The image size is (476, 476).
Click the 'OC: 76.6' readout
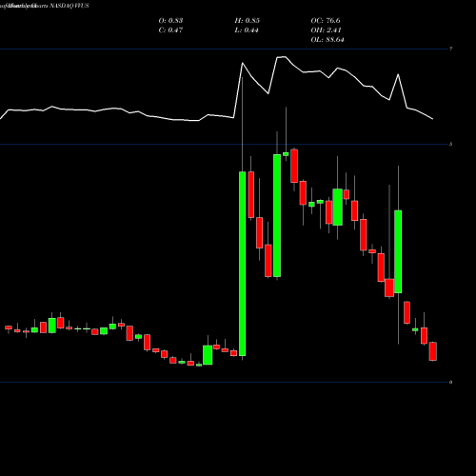pyautogui.click(x=326, y=21)
